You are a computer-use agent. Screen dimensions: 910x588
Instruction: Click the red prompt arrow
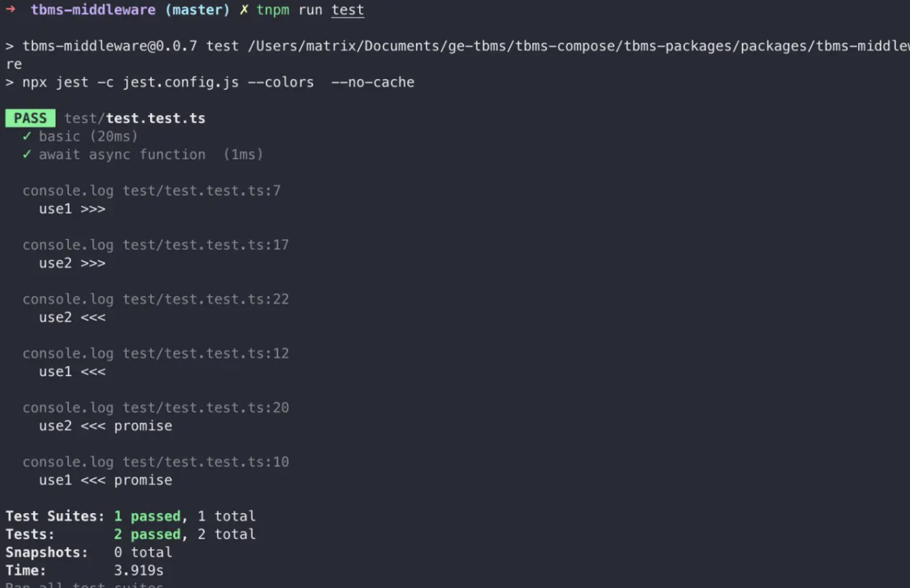point(11,10)
